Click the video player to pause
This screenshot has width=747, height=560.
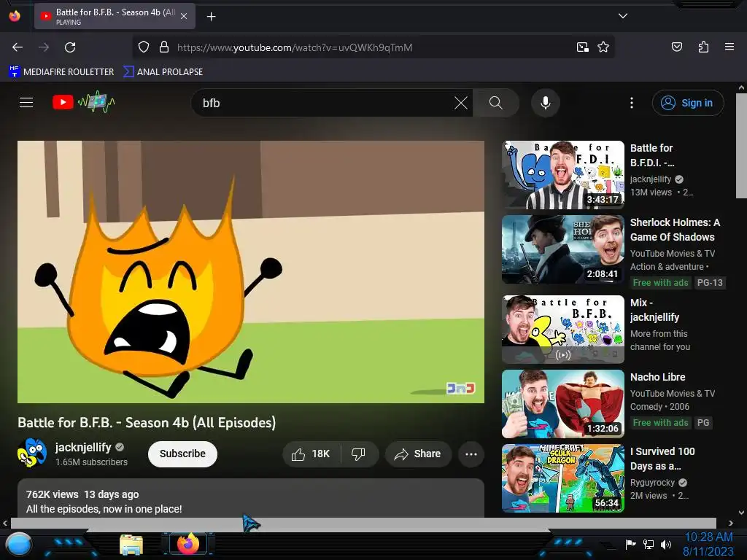[251, 272]
